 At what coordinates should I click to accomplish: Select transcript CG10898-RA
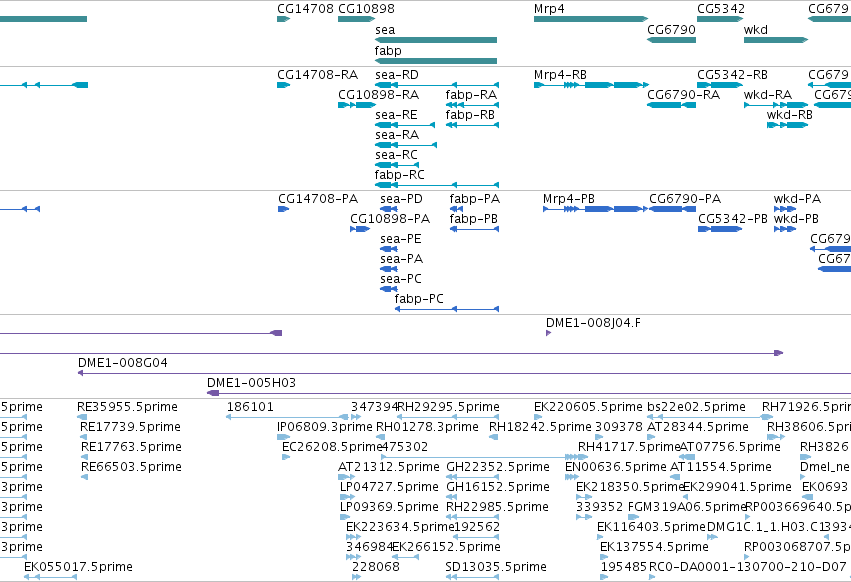[x=357, y=105]
